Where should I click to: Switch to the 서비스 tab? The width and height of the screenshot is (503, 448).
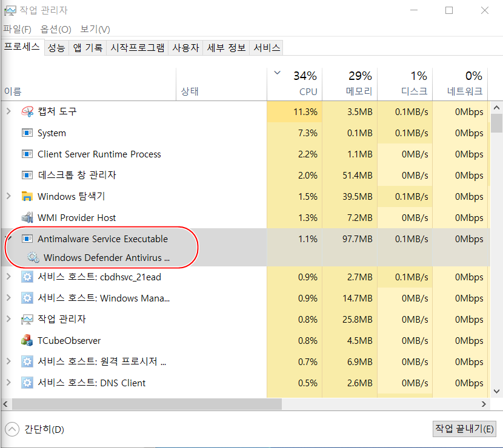pos(267,48)
